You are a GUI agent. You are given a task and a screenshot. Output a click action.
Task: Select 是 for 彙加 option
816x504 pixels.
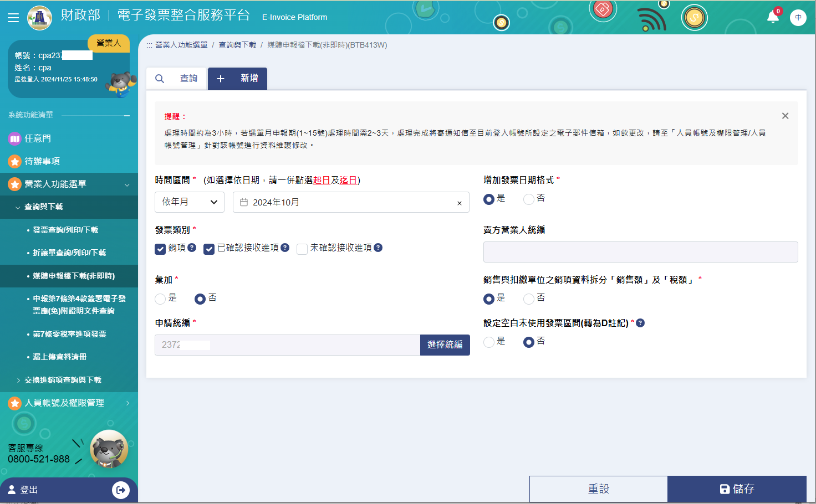160,299
